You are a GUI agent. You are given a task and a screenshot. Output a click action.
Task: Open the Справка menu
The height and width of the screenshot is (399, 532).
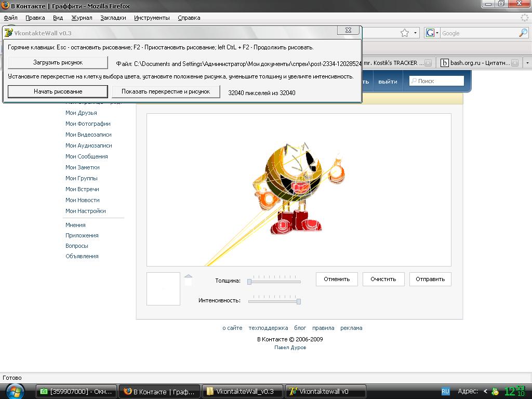tap(189, 18)
